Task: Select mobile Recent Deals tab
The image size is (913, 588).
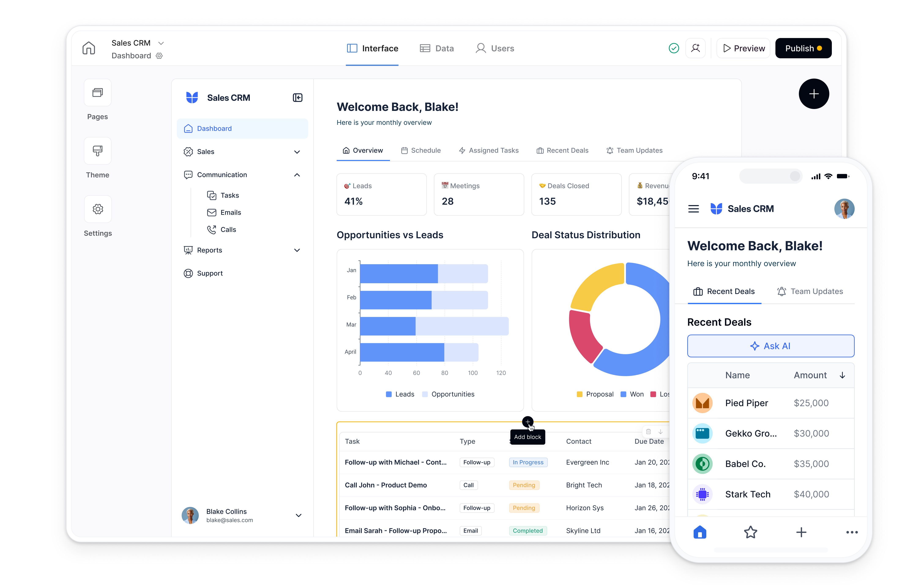Action: [x=724, y=291]
